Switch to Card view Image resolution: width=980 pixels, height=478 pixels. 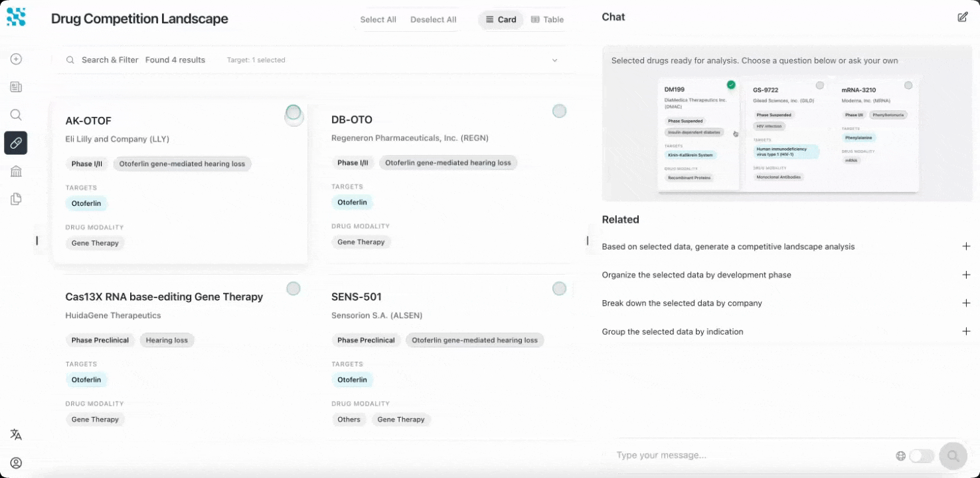click(x=501, y=20)
